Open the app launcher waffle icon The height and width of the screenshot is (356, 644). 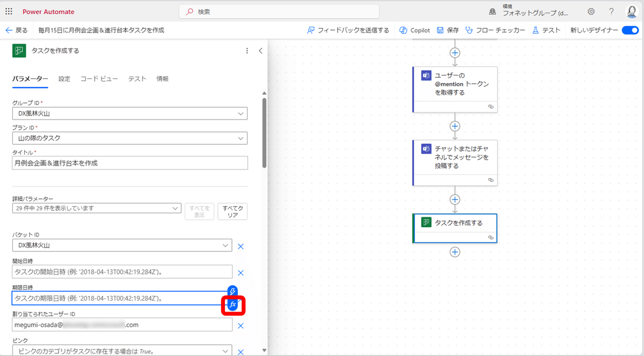click(x=9, y=11)
